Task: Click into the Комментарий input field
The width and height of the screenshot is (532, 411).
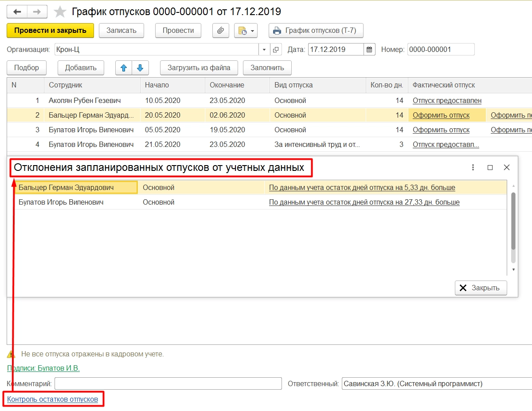Action: (x=168, y=383)
